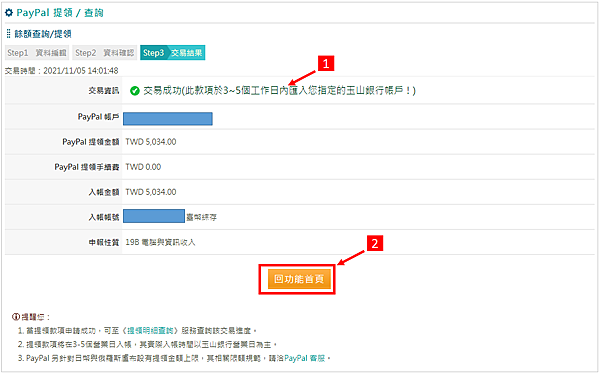This screenshot has height=374, width=600.
Task: Click the 申報性質 label
Action: 104,243
